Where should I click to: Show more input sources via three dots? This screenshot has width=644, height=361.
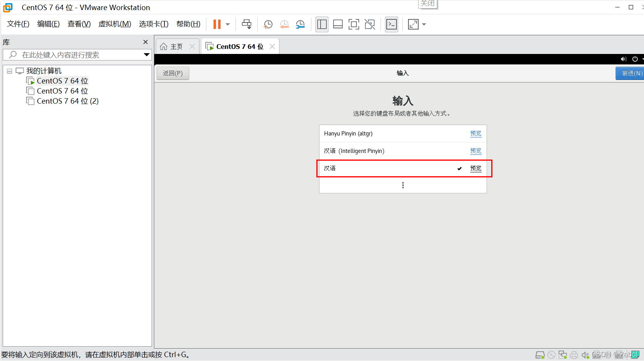click(x=403, y=185)
